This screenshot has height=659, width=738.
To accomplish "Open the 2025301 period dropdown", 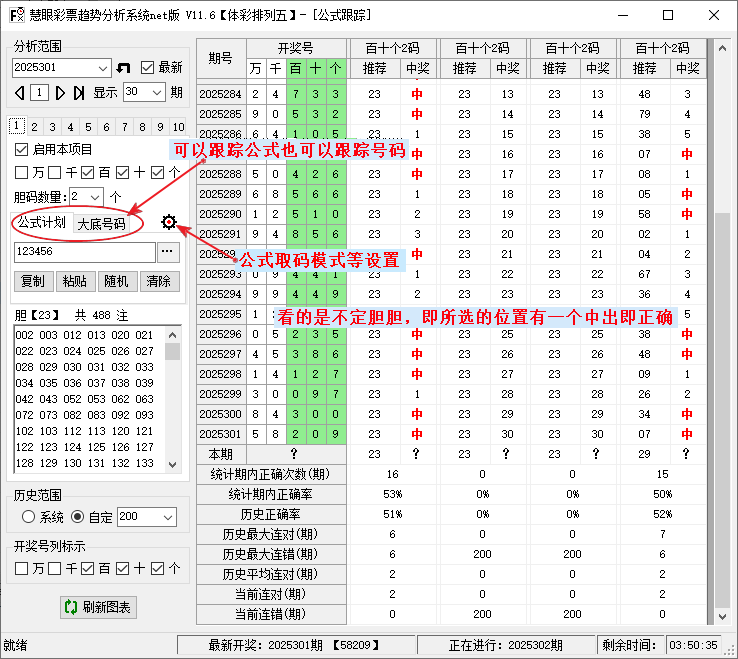I will (x=104, y=67).
